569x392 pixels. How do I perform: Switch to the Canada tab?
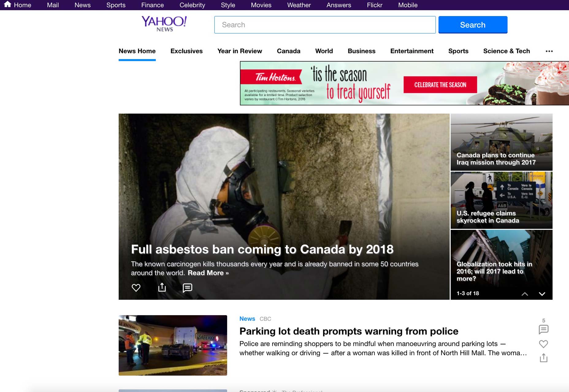[x=288, y=51]
